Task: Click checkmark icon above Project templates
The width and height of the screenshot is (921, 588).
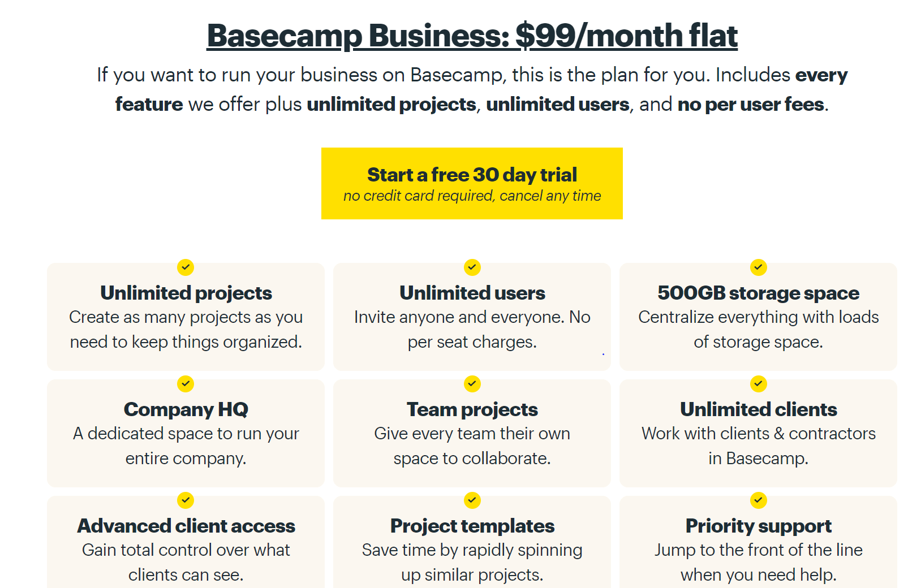Action: 472,500
